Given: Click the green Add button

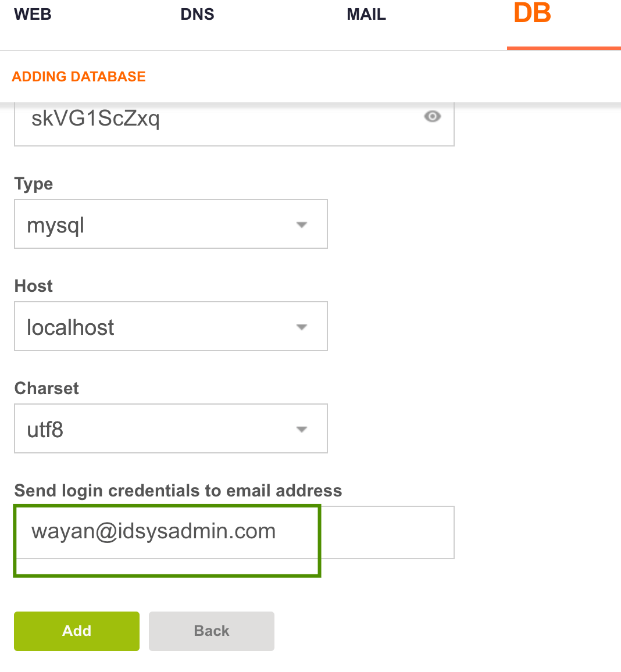Looking at the screenshot, I should [x=77, y=631].
